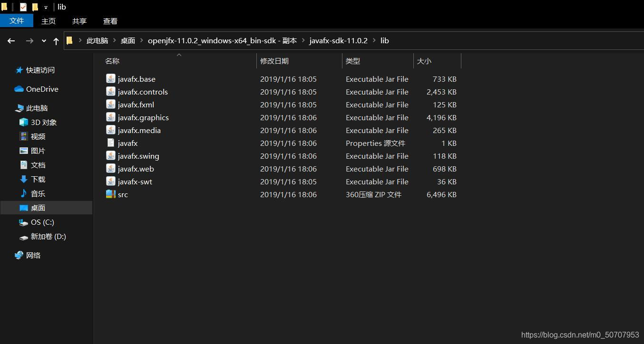Select javafx.base jar file icon
644x344 pixels.
(110, 79)
